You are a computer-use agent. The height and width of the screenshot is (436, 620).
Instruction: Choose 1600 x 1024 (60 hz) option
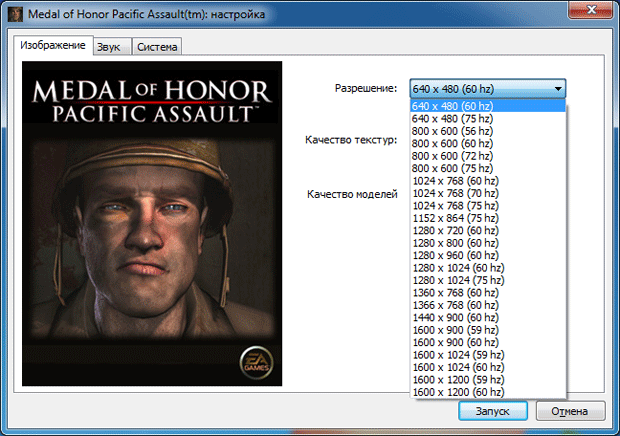coord(488,367)
